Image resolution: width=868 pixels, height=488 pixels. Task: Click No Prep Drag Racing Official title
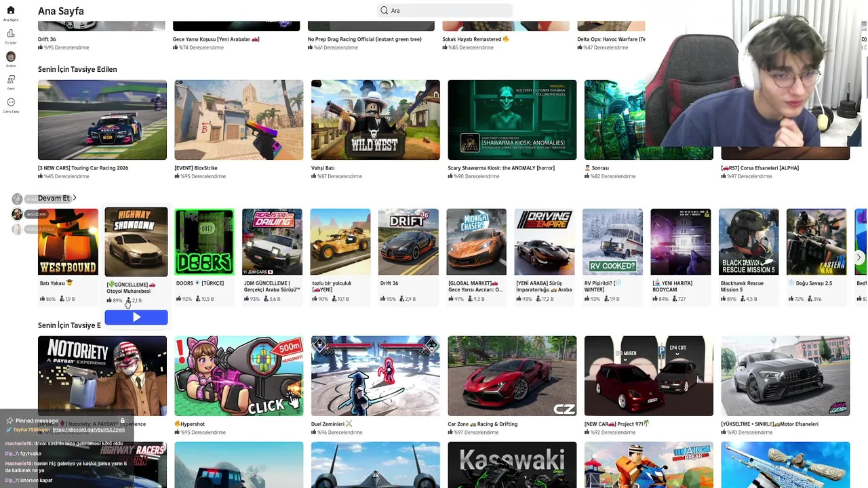pyautogui.click(x=365, y=39)
